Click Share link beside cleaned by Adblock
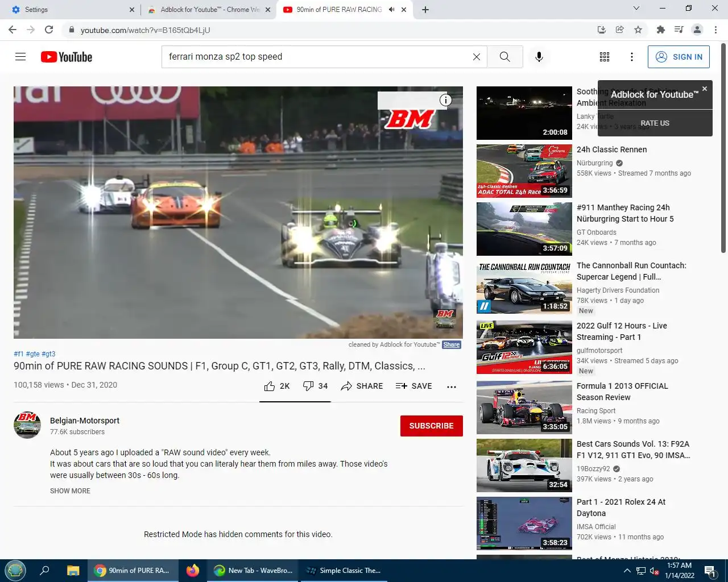The width and height of the screenshot is (728, 582). 452,344
